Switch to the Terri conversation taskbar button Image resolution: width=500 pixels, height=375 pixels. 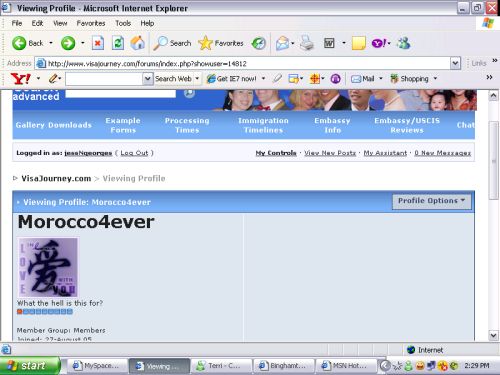[221, 366]
